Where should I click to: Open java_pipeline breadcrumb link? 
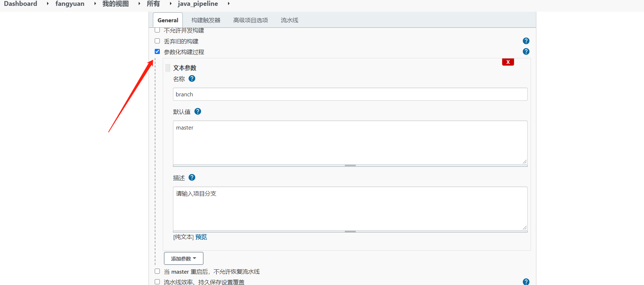click(198, 4)
